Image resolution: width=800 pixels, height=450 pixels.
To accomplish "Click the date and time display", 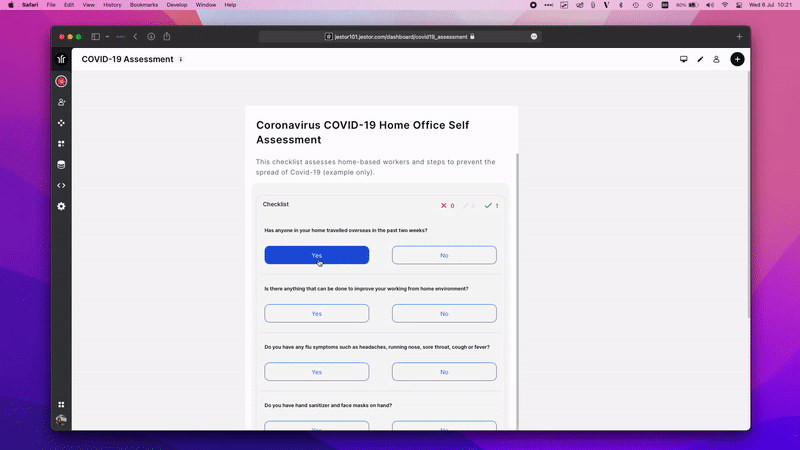I will tap(770, 5).
